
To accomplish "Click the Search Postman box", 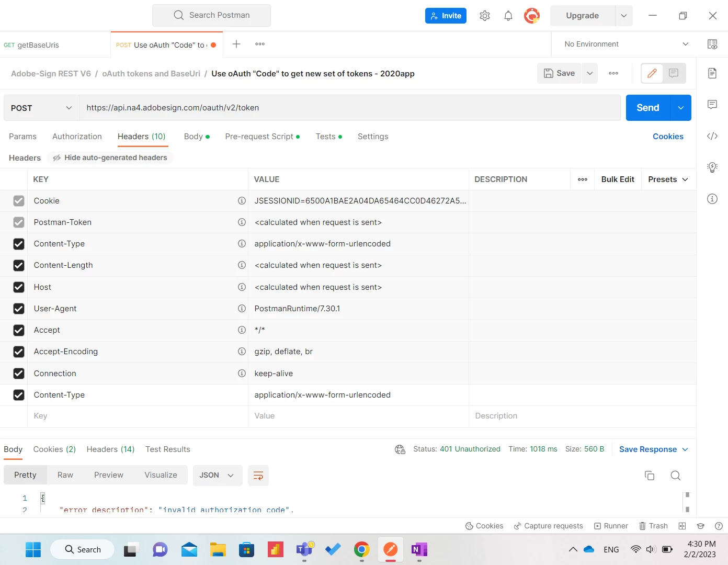I will coord(211,15).
